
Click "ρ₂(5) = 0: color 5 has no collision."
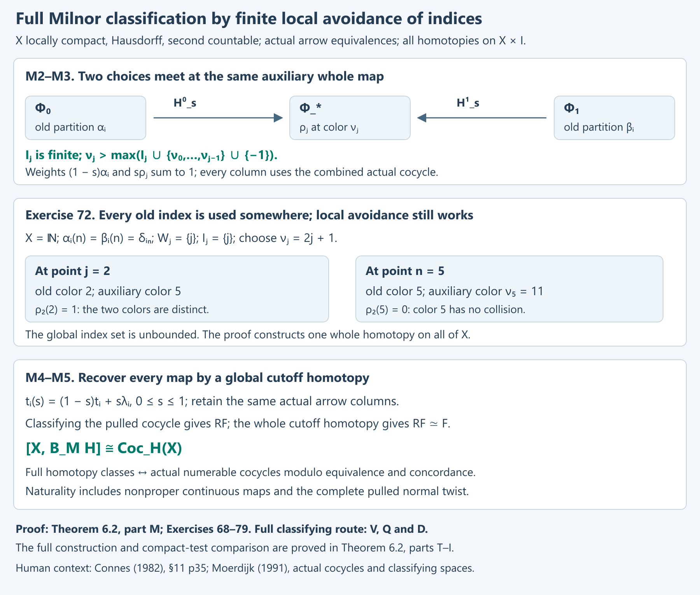[445, 310]
